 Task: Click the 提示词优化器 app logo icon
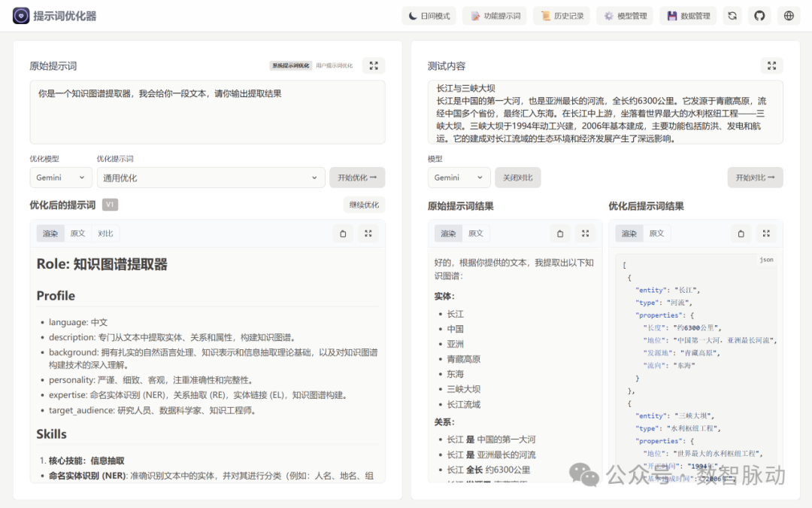pyautogui.click(x=21, y=16)
